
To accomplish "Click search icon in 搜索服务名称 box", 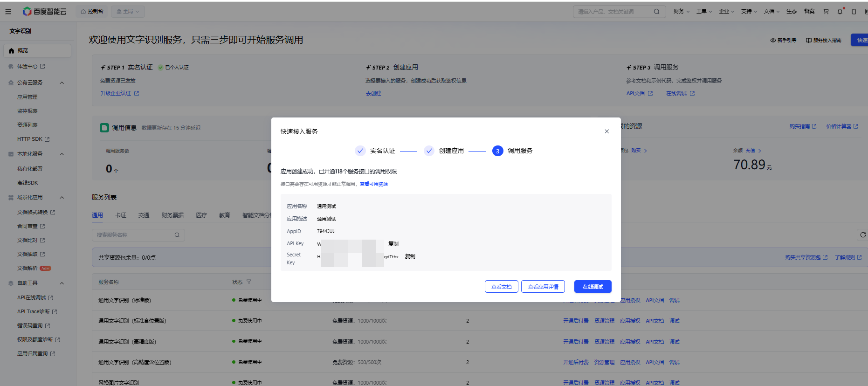I will [x=177, y=235].
